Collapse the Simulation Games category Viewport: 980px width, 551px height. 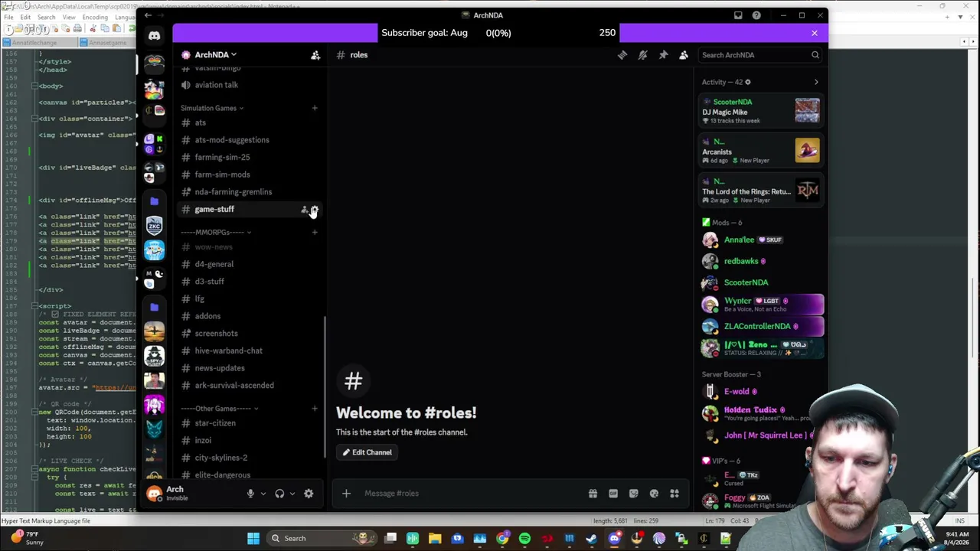pyautogui.click(x=212, y=108)
